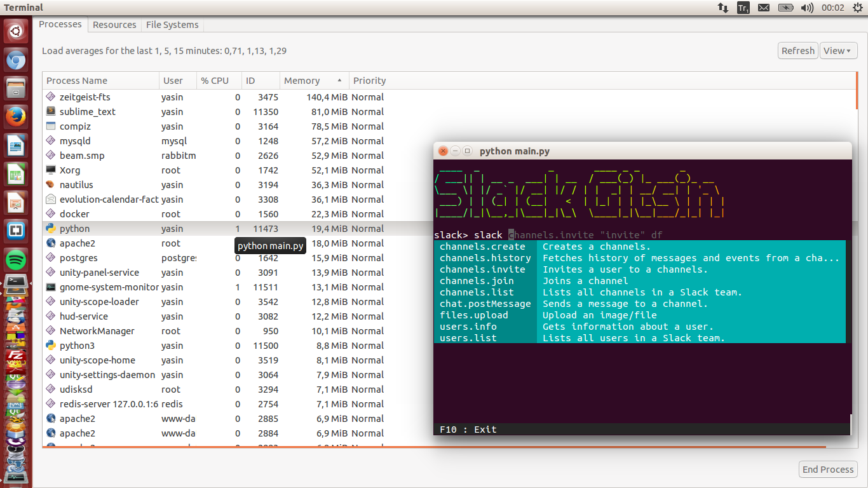Switch to the Resources tab
The width and height of the screenshot is (868, 488).
pyautogui.click(x=114, y=25)
